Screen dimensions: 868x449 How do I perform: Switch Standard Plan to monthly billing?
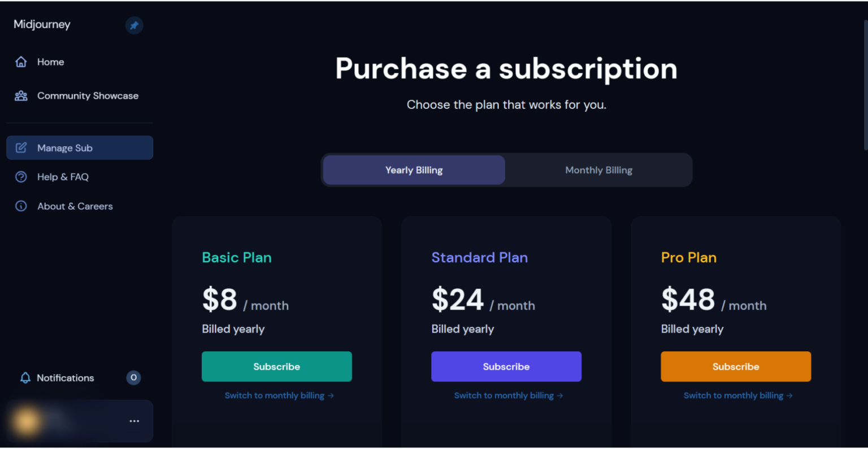click(x=509, y=395)
